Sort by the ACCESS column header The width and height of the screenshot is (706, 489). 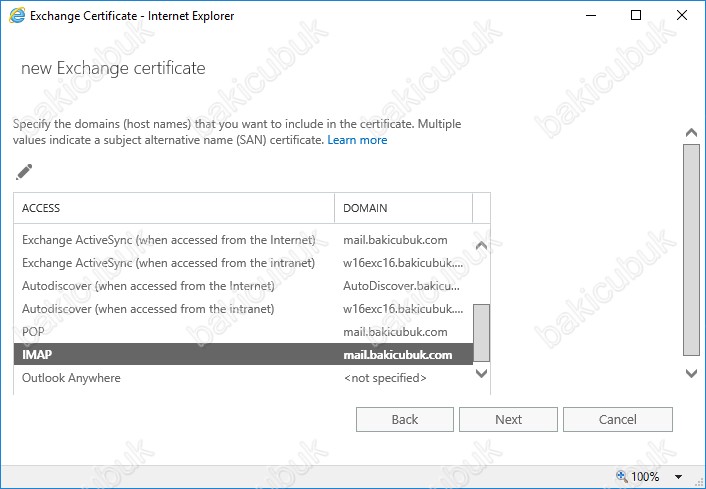point(174,208)
